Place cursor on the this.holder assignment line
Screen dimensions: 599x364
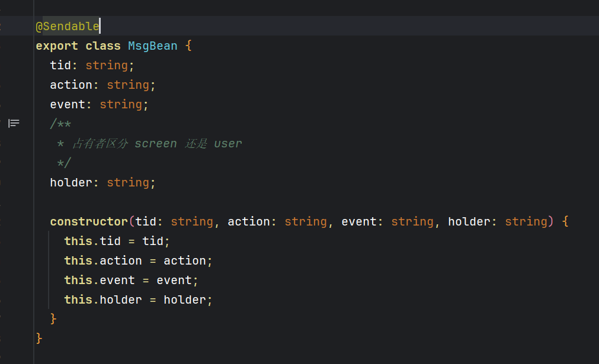[138, 299]
